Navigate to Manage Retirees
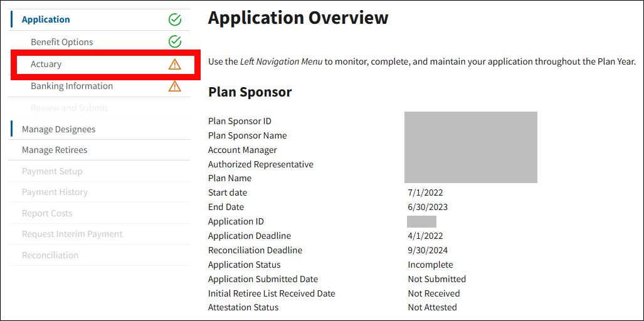The height and width of the screenshot is (321, 644). (x=55, y=150)
